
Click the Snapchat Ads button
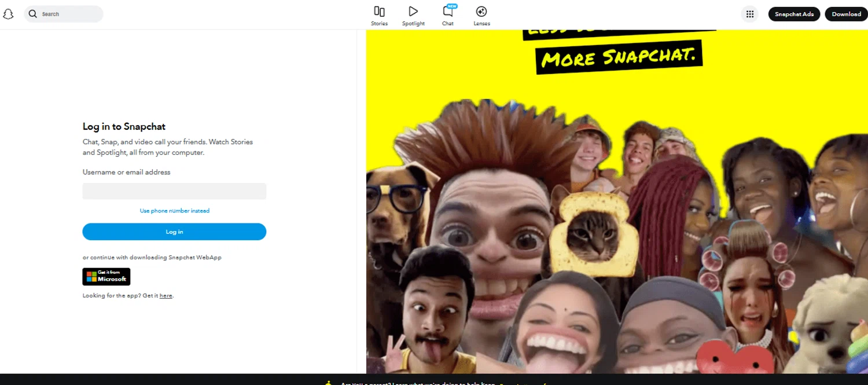[794, 14]
